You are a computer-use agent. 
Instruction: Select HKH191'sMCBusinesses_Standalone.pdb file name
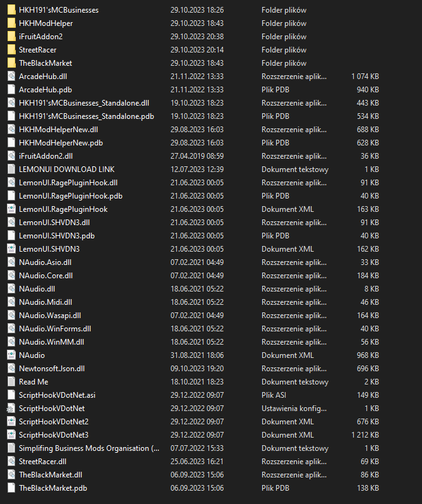[87, 116]
